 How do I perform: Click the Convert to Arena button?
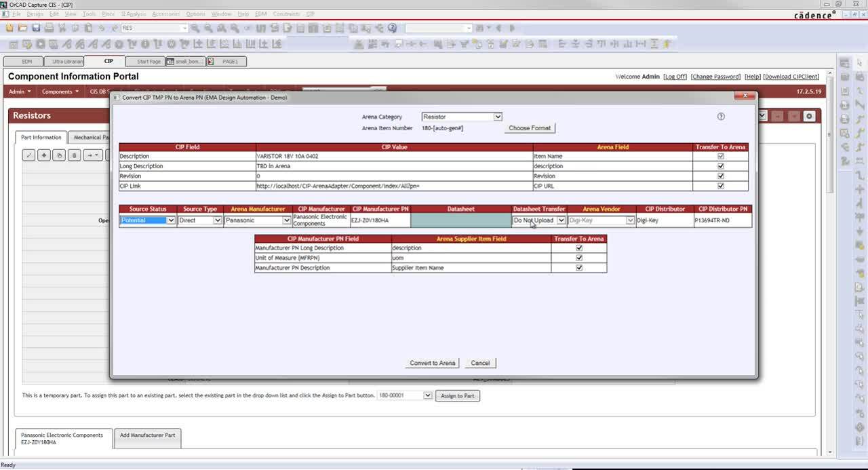(x=433, y=363)
